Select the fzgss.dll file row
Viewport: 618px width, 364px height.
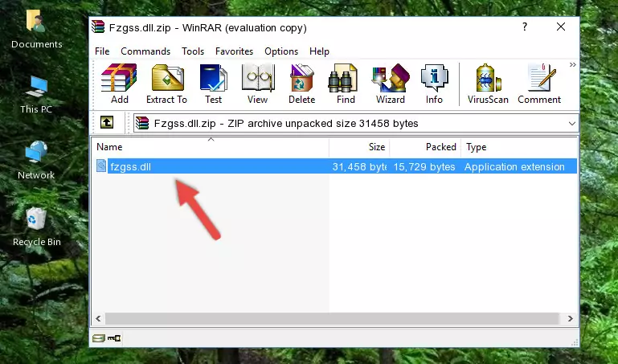[336, 166]
